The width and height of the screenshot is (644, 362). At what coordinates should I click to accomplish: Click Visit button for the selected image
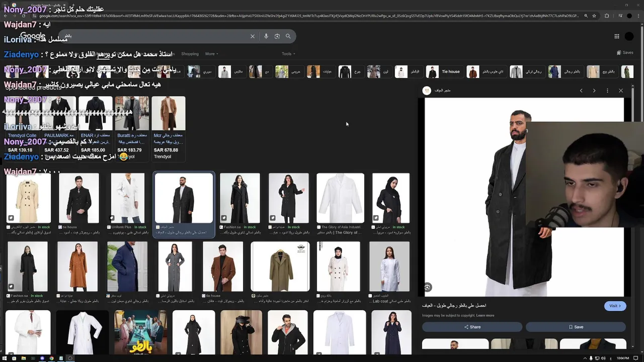[615, 306]
